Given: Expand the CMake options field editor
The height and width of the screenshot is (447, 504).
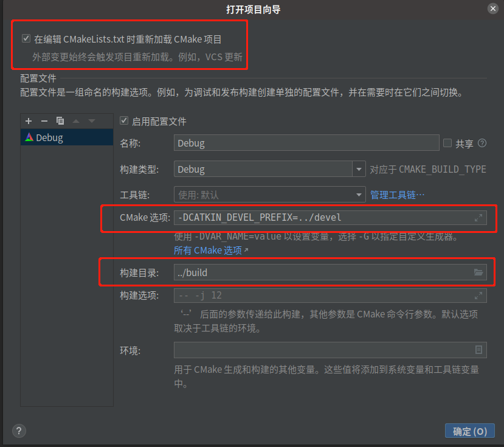Looking at the screenshot, I should click(x=479, y=218).
